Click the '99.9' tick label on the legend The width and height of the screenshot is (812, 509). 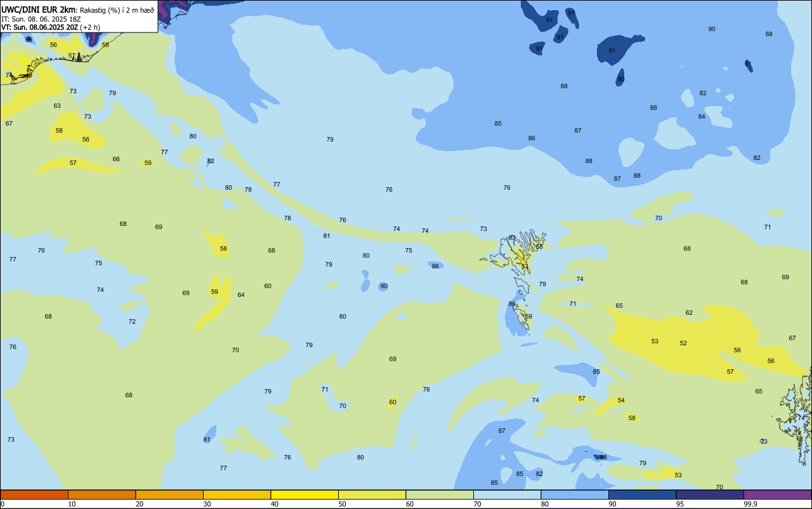[750, 504]
